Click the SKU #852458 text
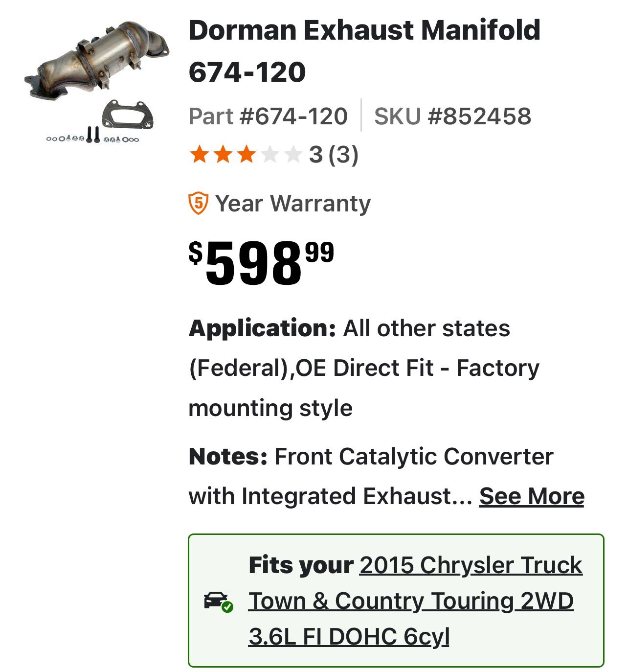The image size is (628, 672). pos(452,116)
